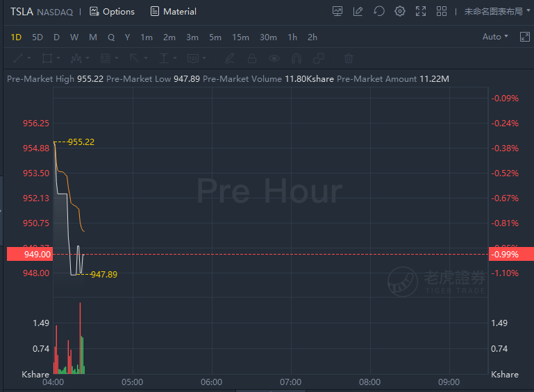Click the NASDAQ exchange label

point(55,12)
